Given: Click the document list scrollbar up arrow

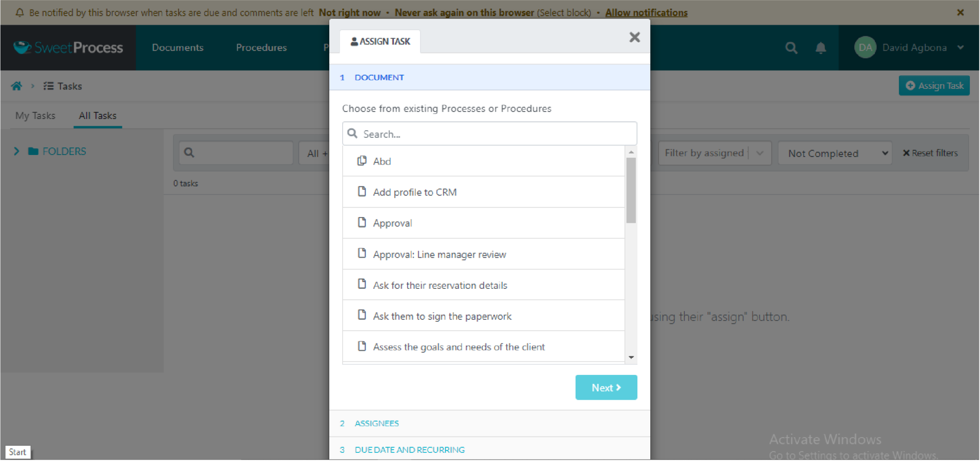Looking at the screenshot, I should point(631,152).
